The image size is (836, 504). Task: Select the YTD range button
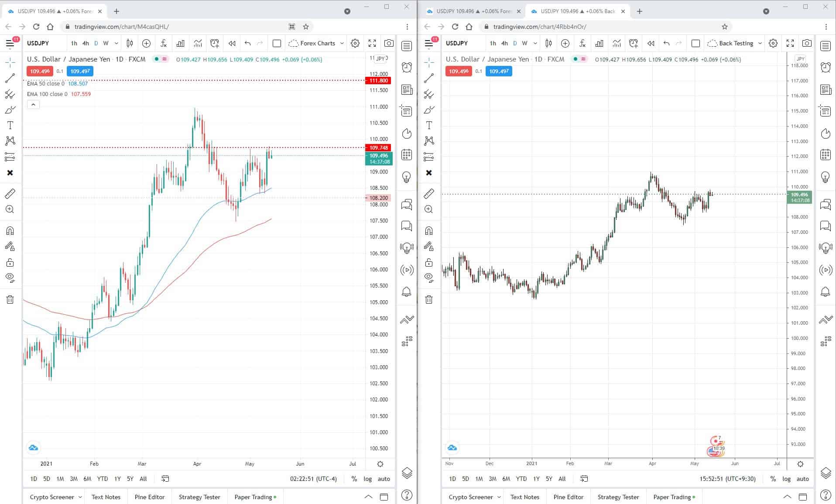pos(103,479)
